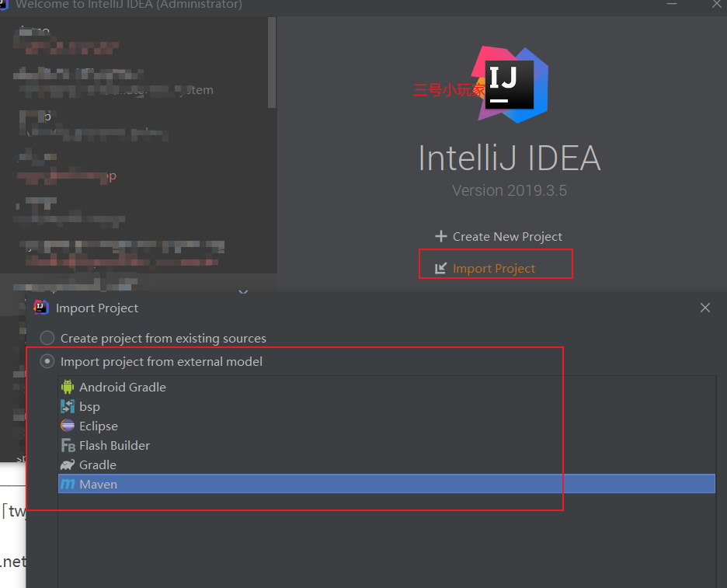Click the Maven m icon
The height and width of the screenshot is (588, 727).
68,484
